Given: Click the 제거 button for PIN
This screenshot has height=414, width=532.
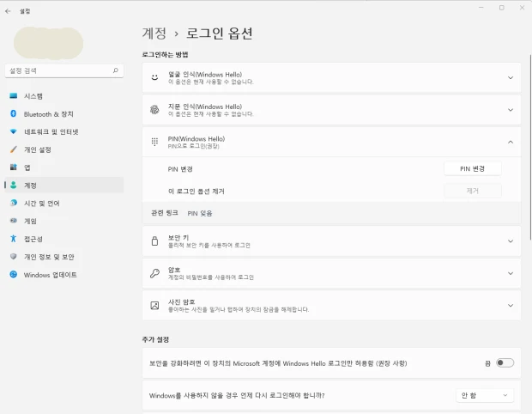Looking at the screenshot, I should point(472,191).
